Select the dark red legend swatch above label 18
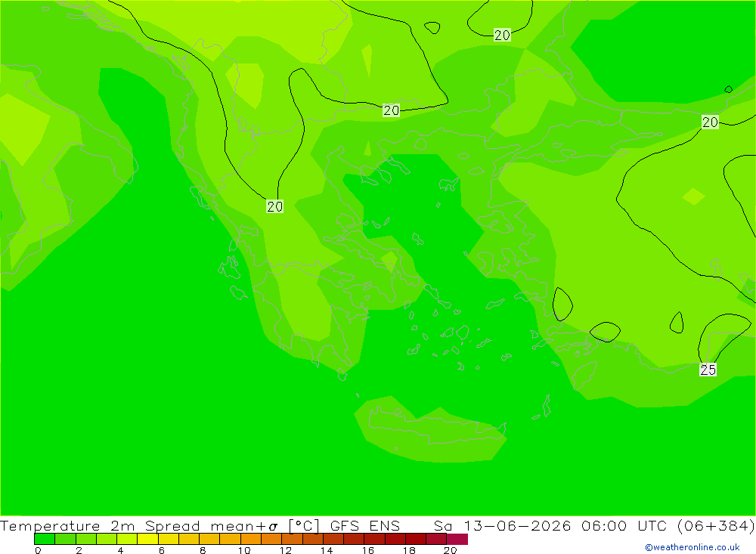Viewport: 756px width, 554px height. pyautogui.click(x=416, y=539)
